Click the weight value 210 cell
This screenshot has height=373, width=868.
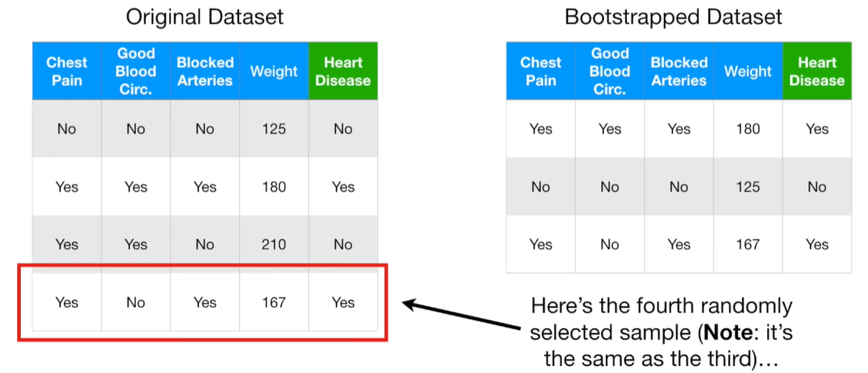[273, 244]
